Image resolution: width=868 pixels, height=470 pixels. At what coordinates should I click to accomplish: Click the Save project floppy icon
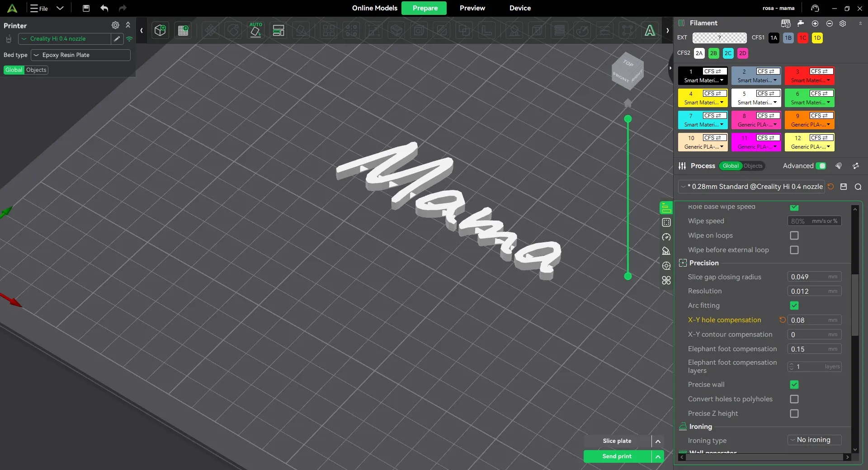(86, 8)
